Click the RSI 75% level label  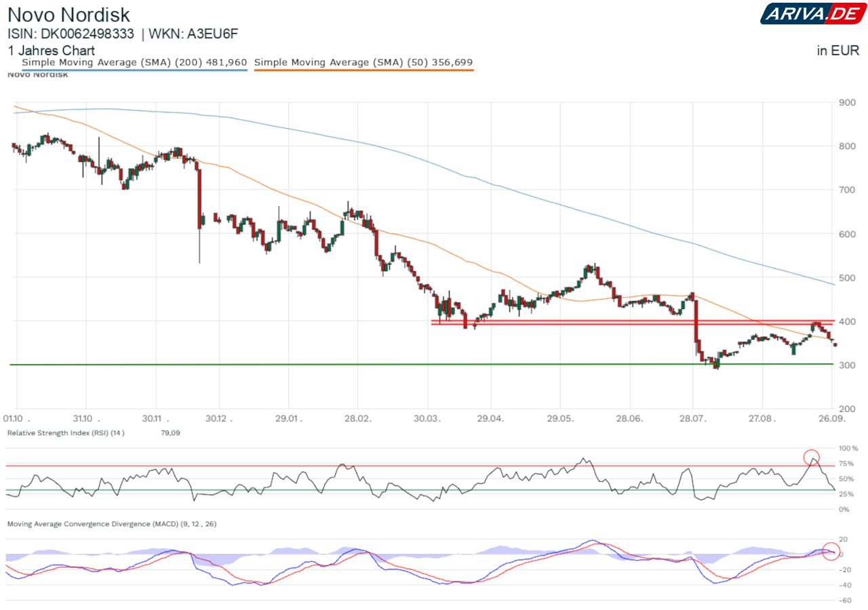click(846, 464)
